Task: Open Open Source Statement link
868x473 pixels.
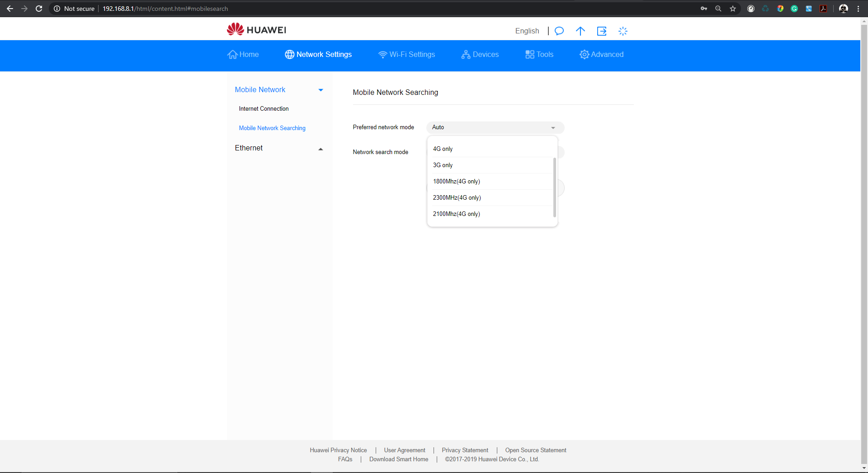Action: 536,450
